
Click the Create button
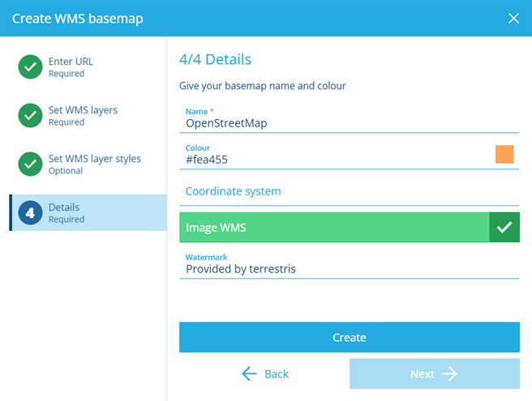350,337
